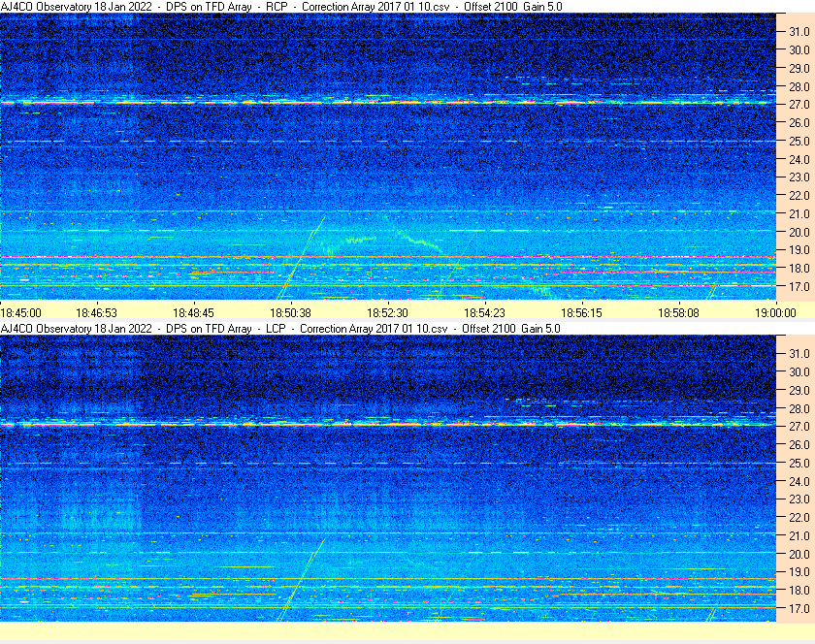
Task: Select the 18:46:53 time label
Action: [97, 313]
